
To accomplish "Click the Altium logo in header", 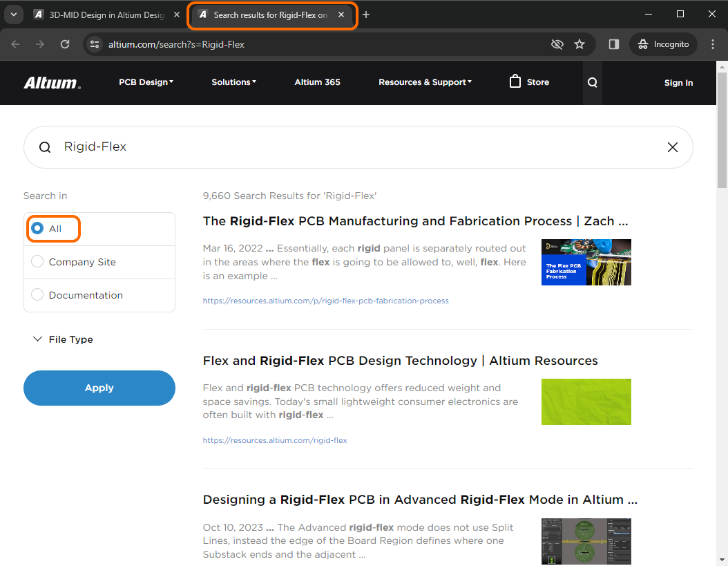I will 52,83.
